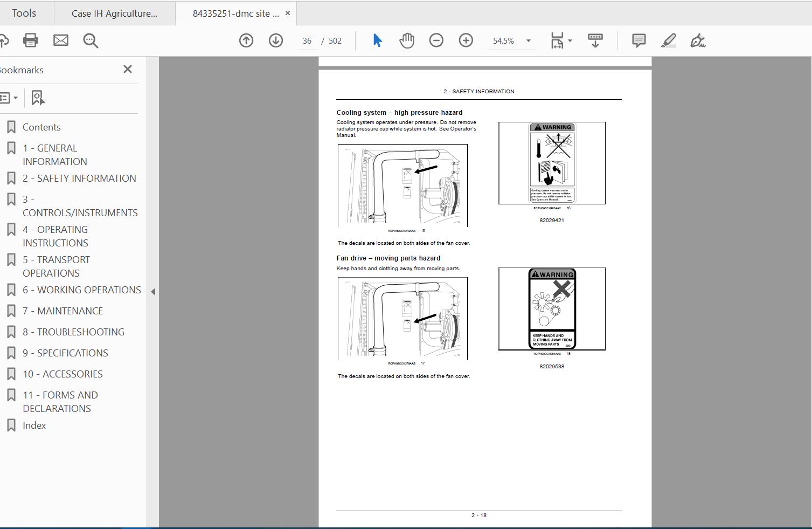
Task: Click bookmark icon beside 7 - MAINTENANCE
Action: click(x=11, y=311)
